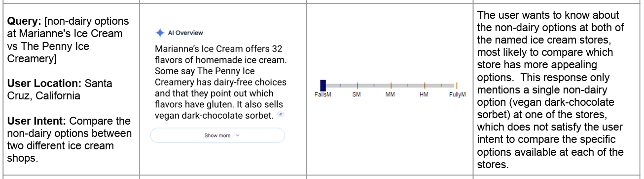The image size is (644, 179).
Task: Click the slider tick between MM and HM
Action: point(407,86)
